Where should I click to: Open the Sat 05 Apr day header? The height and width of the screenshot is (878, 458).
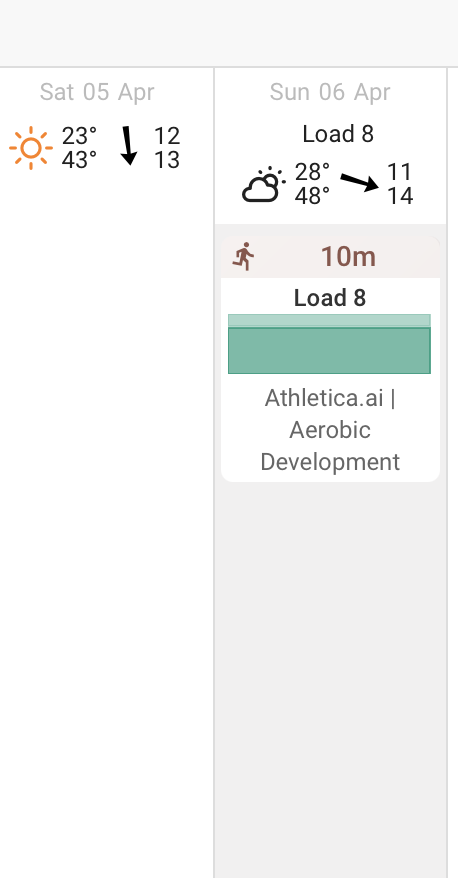coord(97,92)
